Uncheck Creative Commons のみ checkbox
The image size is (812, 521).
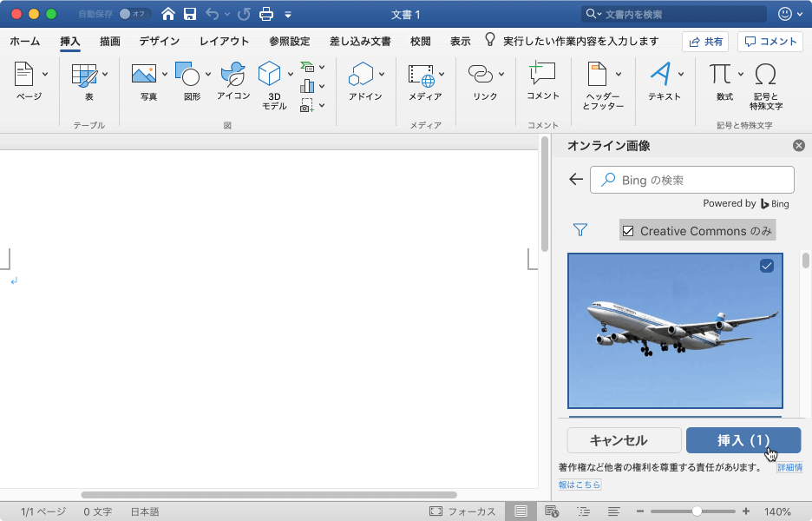pos(627,231)
